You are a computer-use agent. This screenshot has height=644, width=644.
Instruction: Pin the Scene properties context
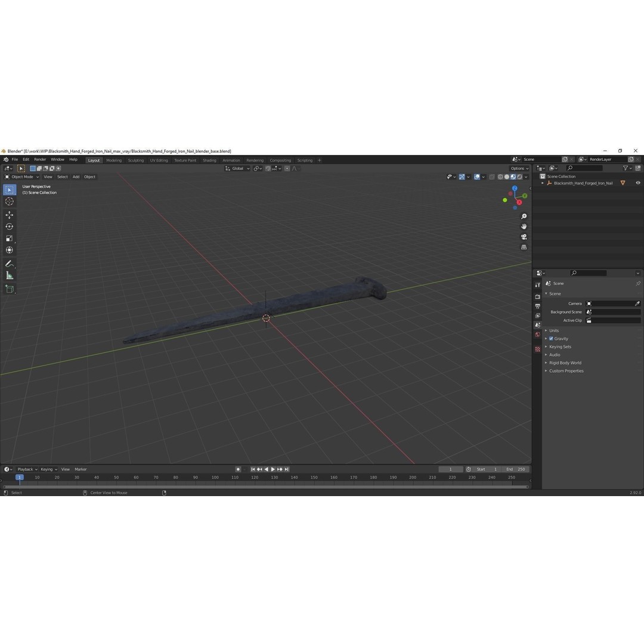[x=638, y=283]
